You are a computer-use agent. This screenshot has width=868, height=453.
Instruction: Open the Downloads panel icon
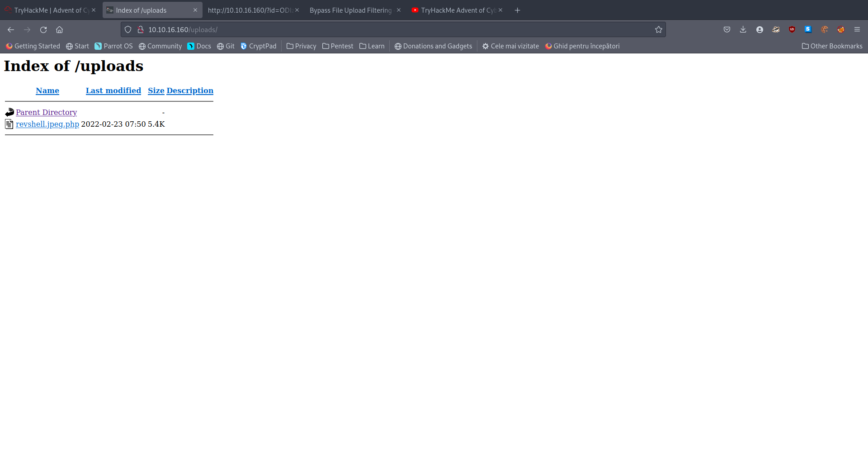click(x=743, y=30)
